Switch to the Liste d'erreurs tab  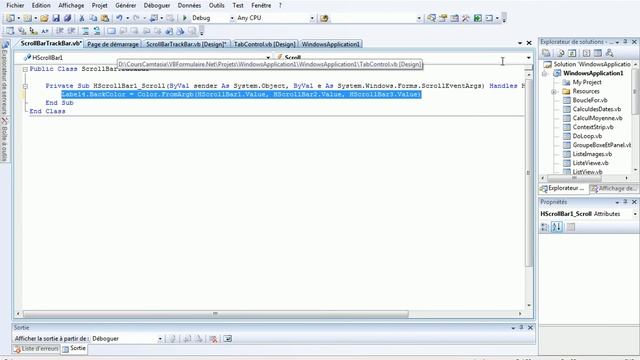[x=36, y=349]
